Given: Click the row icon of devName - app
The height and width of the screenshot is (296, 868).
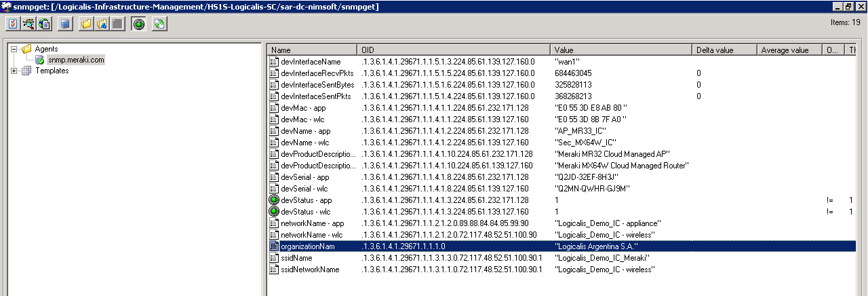Looking at the screenshot, I should [274, 131].
